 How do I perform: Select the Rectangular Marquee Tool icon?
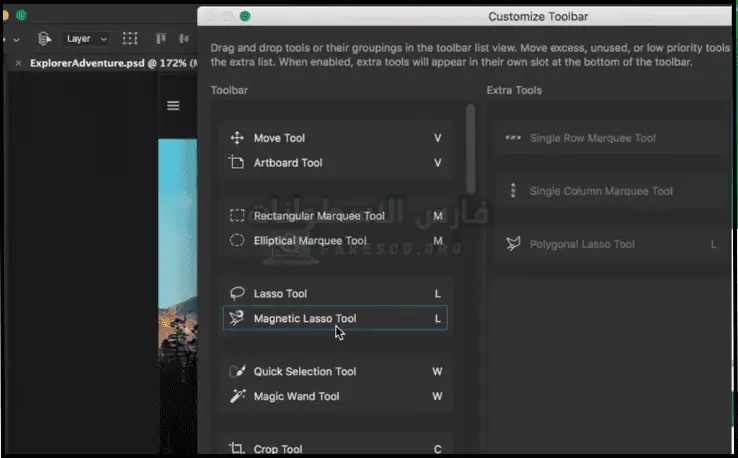tap(237, 216)
